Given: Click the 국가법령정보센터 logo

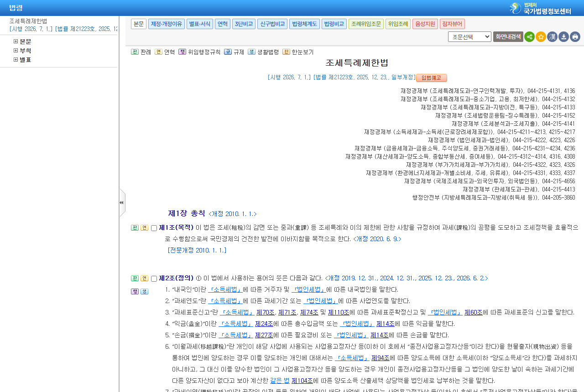Looking at the screenshot, I should pos(540,8).
